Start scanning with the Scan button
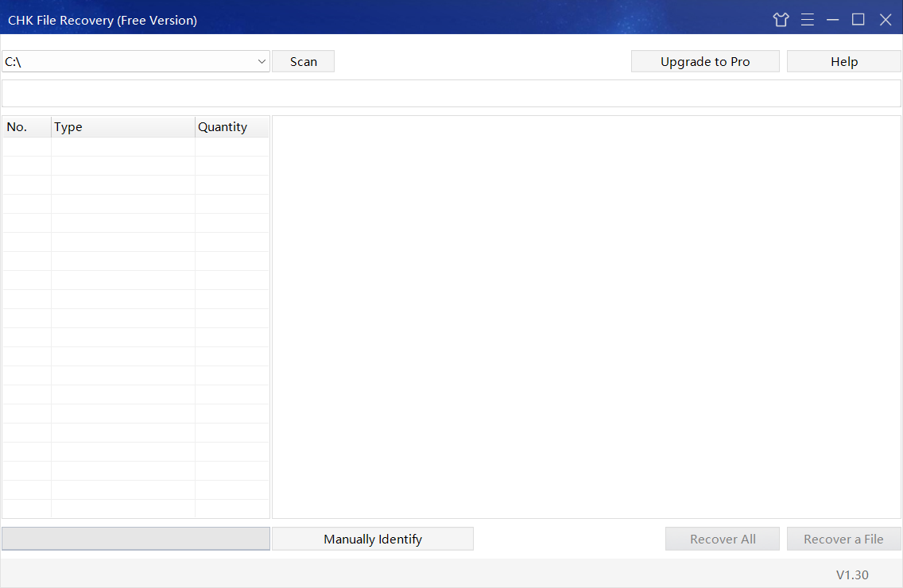Viewport: 903px width, 588px height. coord(304,62)
